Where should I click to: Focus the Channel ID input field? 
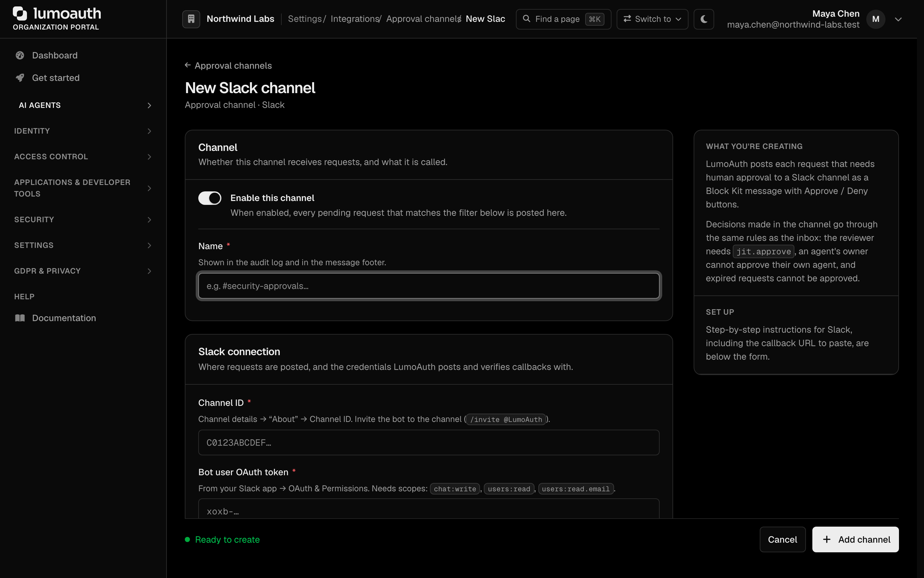pyautogui.click(x=429, y=442)
